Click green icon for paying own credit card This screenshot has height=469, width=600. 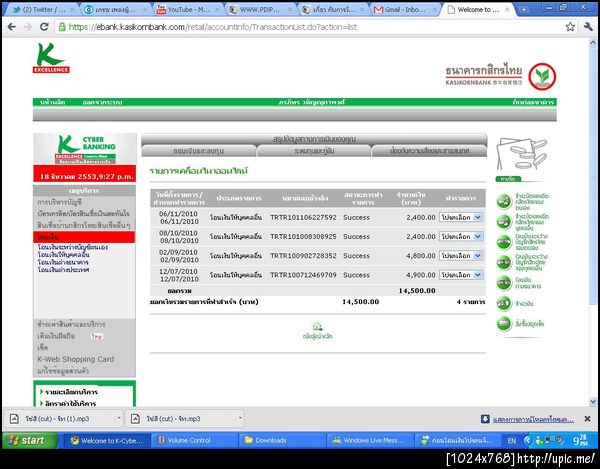coord(504,202)
